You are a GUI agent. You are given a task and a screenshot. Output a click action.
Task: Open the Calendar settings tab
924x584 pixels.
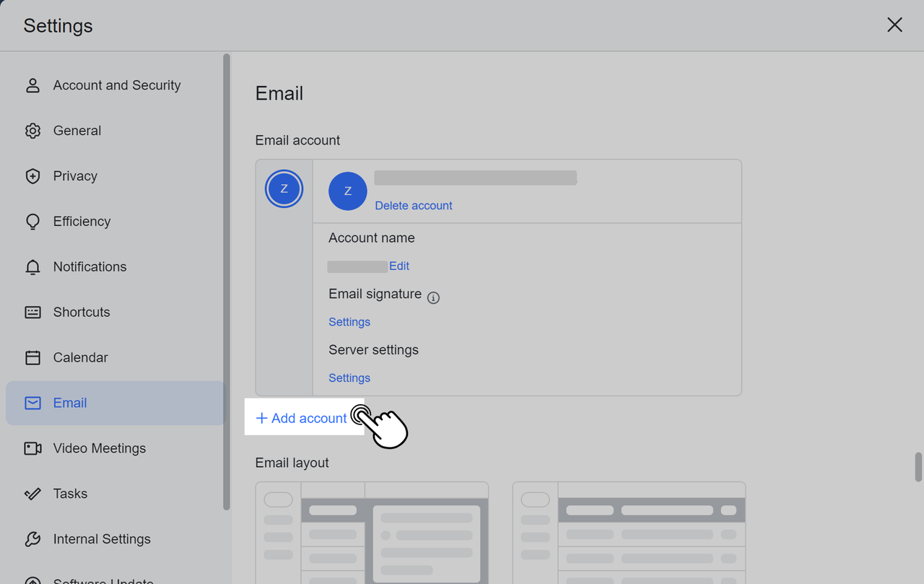coord(80,357)
